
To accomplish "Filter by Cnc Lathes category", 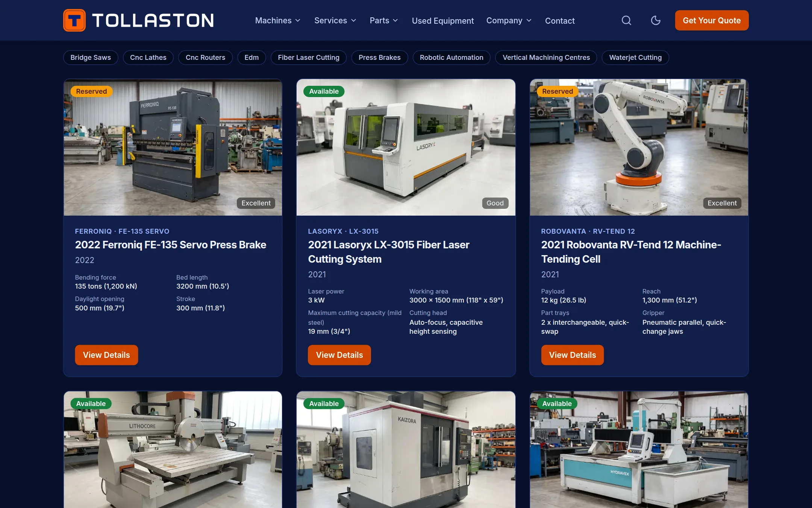I will click(x=148, y=58).
